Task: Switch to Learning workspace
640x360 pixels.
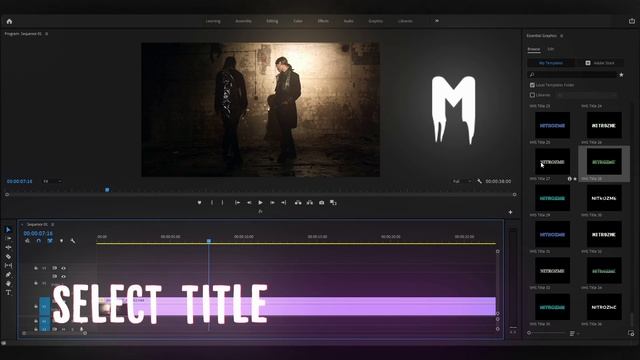Action: tap(213, 21)
